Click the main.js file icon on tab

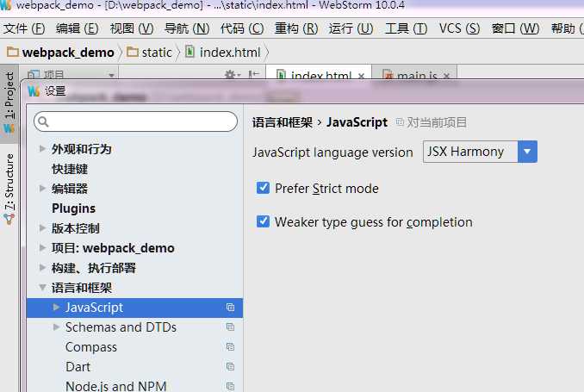click(388, 75)
